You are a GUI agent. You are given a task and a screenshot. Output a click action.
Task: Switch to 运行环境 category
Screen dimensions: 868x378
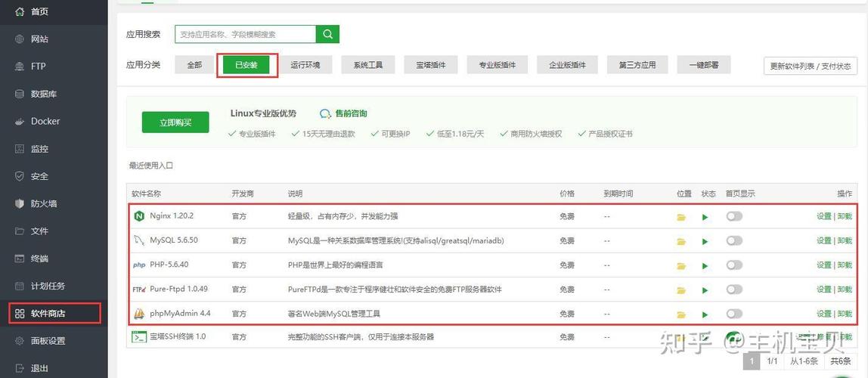pyautogui.click(x=305, y=65)
